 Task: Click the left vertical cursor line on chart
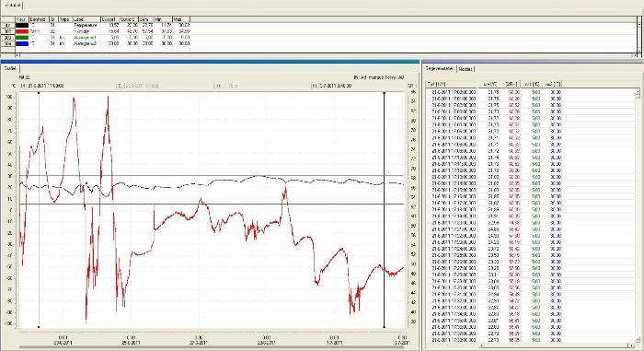tap(39, 210)
